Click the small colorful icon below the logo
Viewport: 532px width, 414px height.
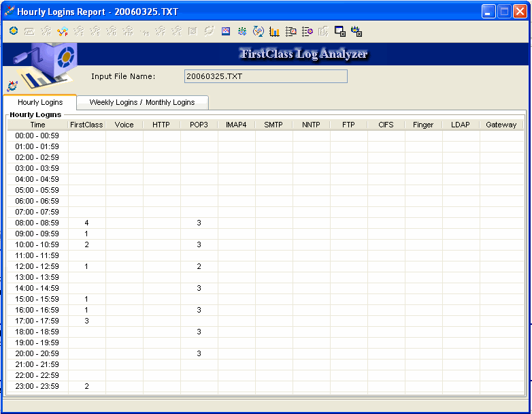click(12, 86)
